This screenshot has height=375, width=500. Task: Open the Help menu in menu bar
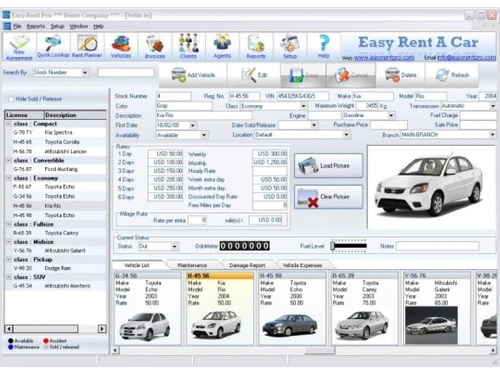98,26
